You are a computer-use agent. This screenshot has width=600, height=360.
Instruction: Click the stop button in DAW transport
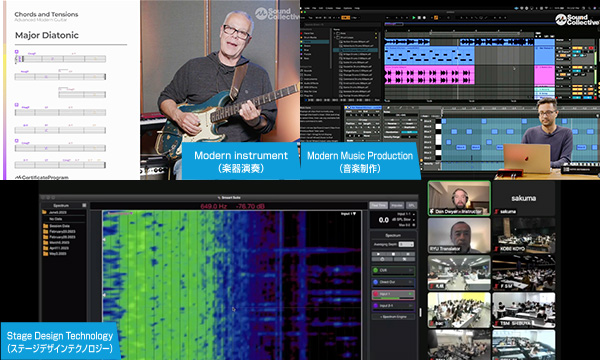pos(419,18)
